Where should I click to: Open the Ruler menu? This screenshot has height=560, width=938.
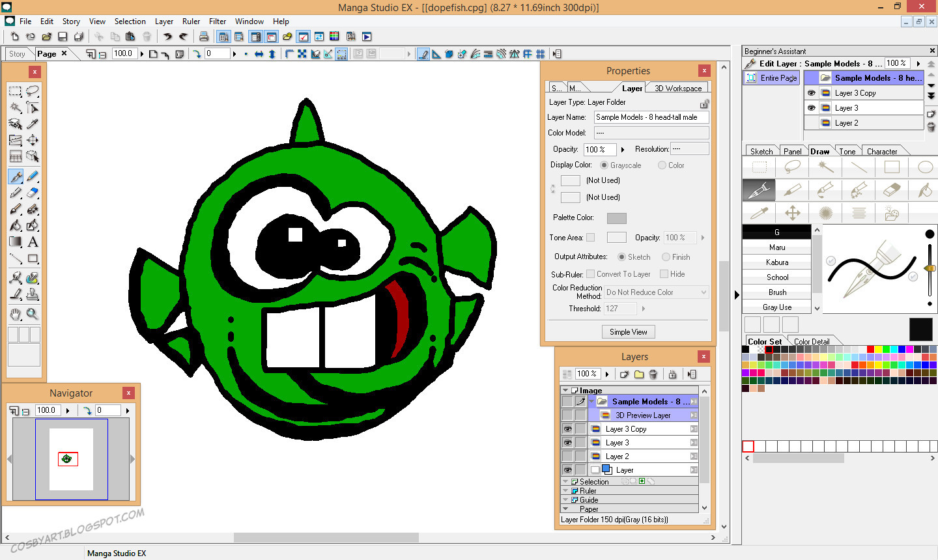191,21
